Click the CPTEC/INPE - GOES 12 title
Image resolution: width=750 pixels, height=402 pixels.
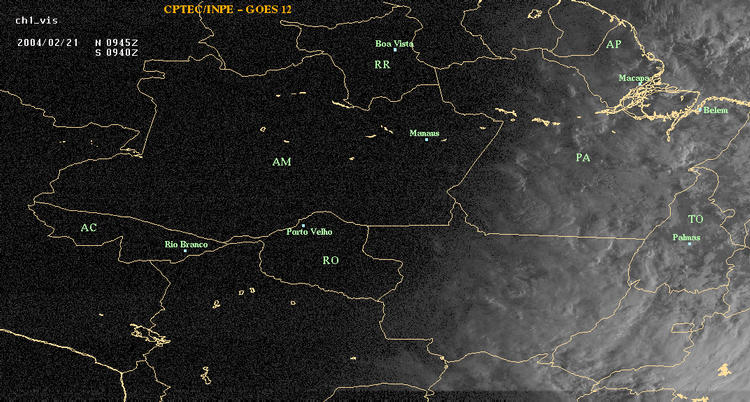227,9
